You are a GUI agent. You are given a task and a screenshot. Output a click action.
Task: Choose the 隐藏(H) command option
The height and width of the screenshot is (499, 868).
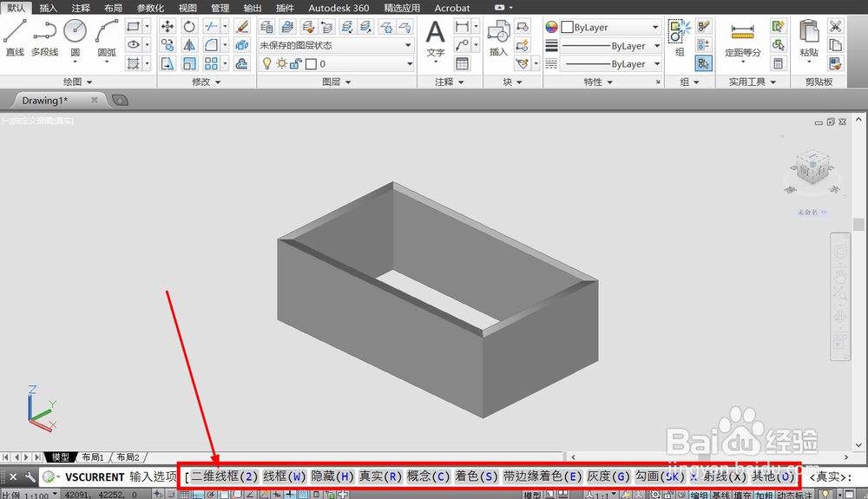point(332,476)
